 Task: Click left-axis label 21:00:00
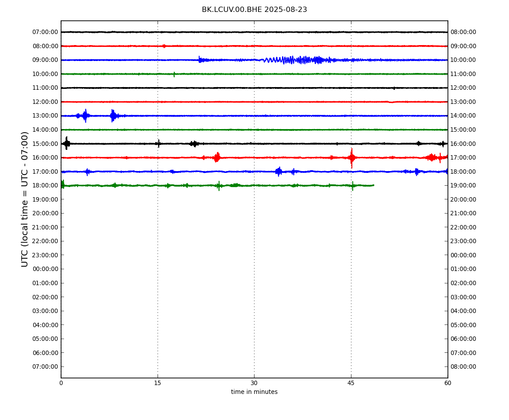point(45,227)
